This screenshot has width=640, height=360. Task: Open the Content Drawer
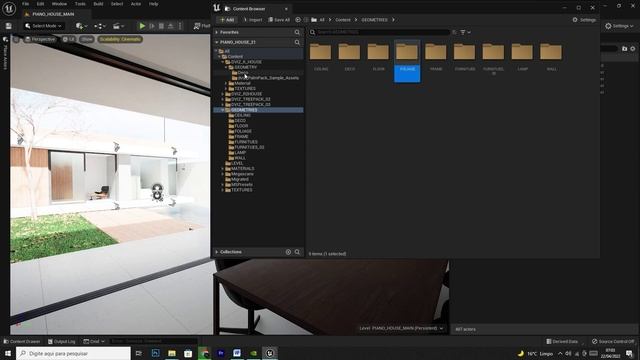pos(22,341)
